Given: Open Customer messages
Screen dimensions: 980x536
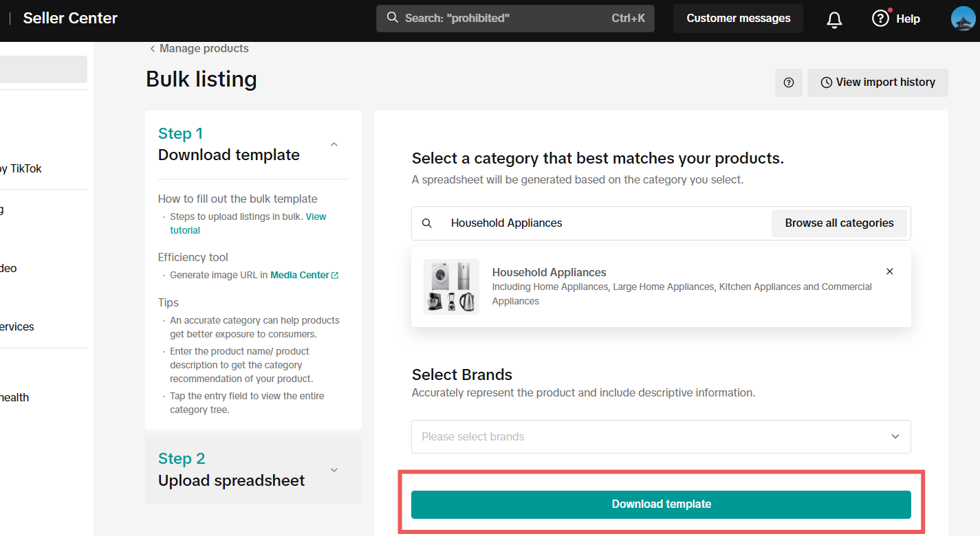Looking at the screenshot, I should point(738,19).
